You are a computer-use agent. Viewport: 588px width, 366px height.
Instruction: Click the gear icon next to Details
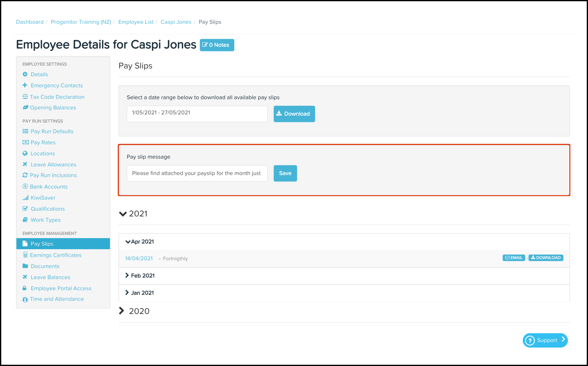[25, 74]
